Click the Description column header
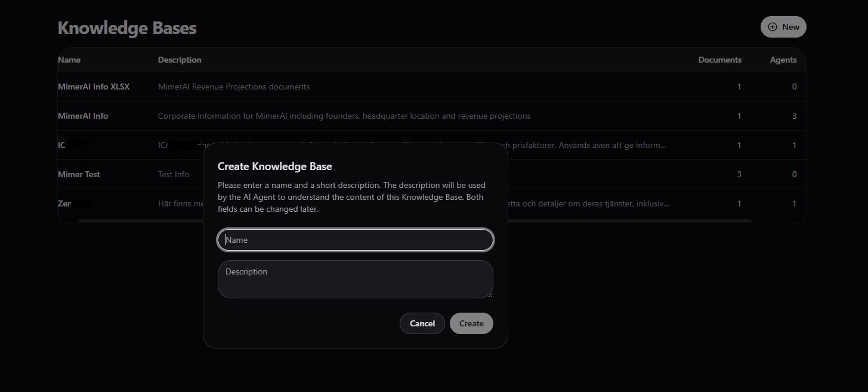This screenshot has height=392, width=868. pyautogui.click(x=180, y=60)
